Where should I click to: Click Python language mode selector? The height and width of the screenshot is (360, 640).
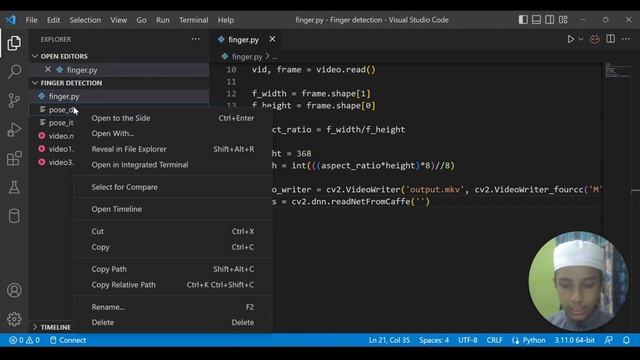(x=529, y=340)
